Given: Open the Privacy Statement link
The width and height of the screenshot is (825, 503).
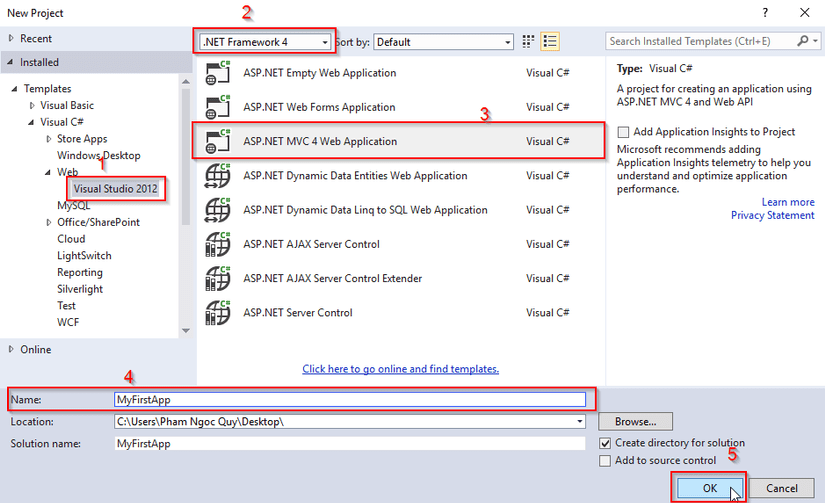Looking at the screenshot, I should tap(772, 215).
